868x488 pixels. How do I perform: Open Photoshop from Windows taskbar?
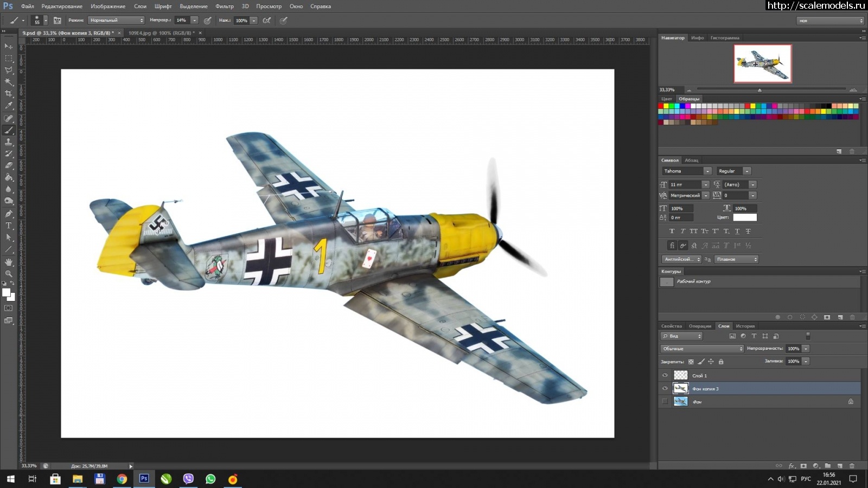(144, 478)
